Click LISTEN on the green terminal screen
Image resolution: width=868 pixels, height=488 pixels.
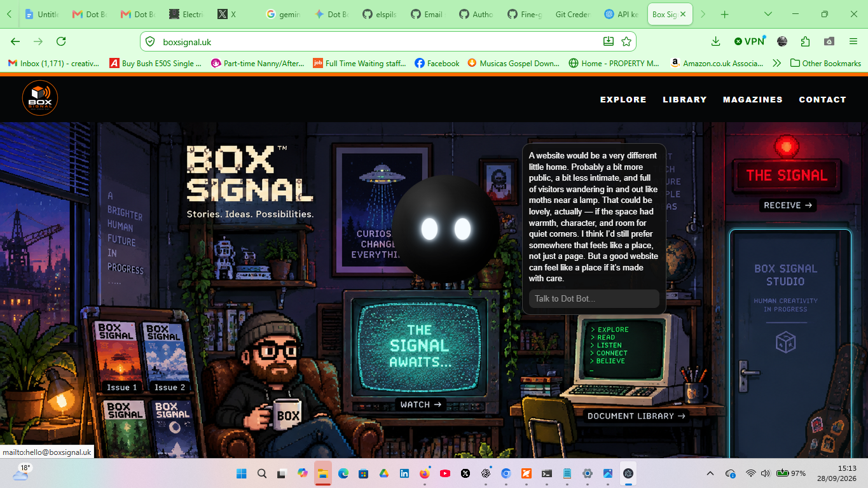click(x=609, y=345)
